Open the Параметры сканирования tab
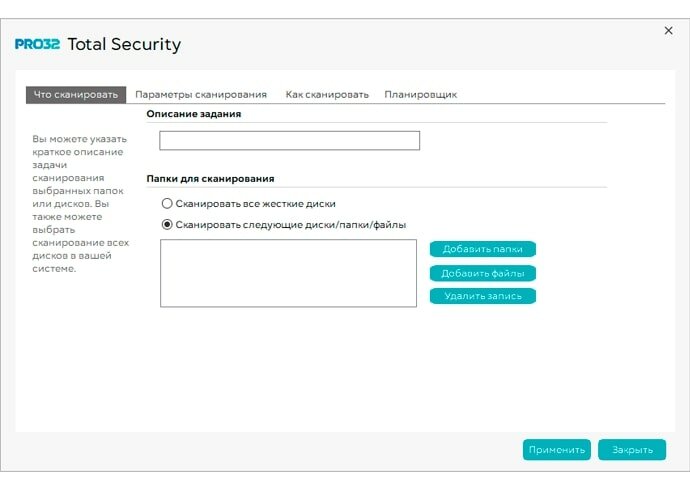The image size is (690, 490). (x=201, y=94)
